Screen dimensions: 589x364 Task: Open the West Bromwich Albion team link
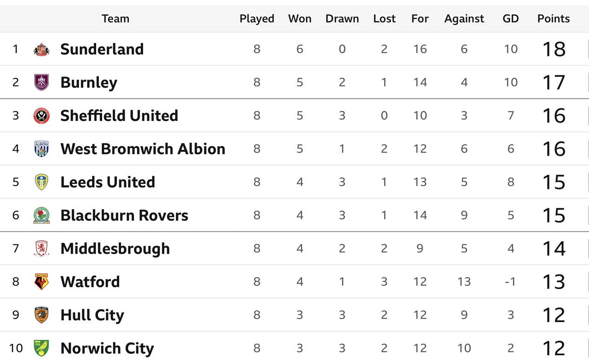tap(143, 149)
